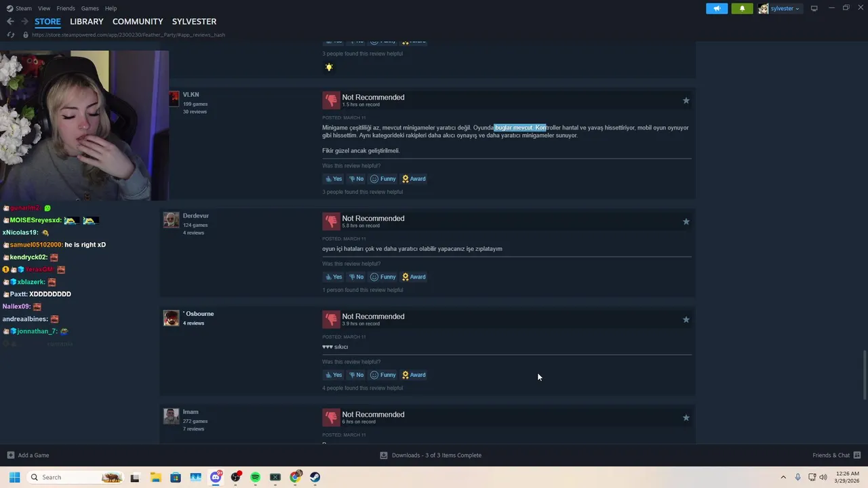The width and height of the screenshot is (868, 488).
Task: Vote No on VLKN's review
Action: pos(356,179)
